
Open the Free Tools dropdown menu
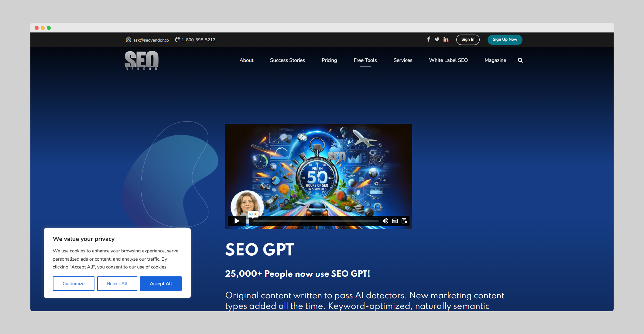(365, 60)
